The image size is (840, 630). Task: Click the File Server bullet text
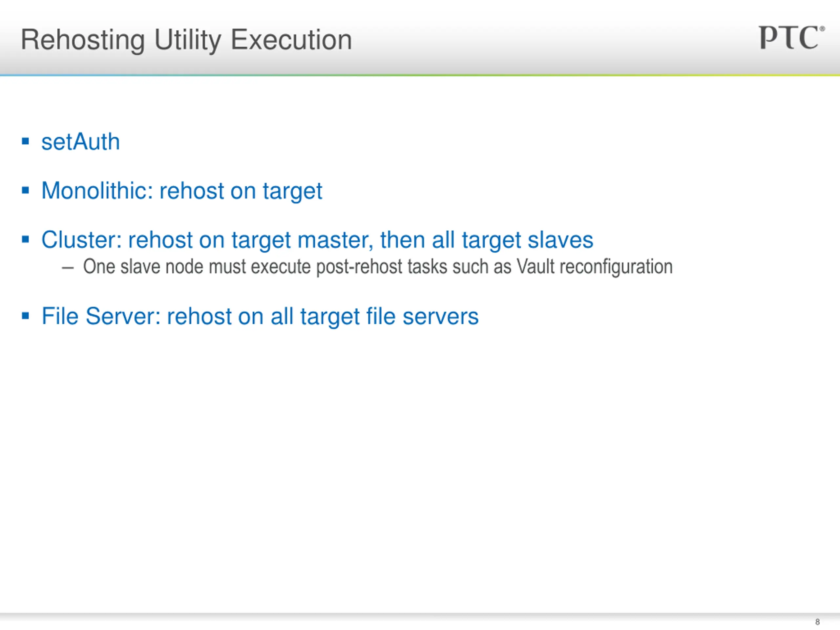tap(260, 316)
